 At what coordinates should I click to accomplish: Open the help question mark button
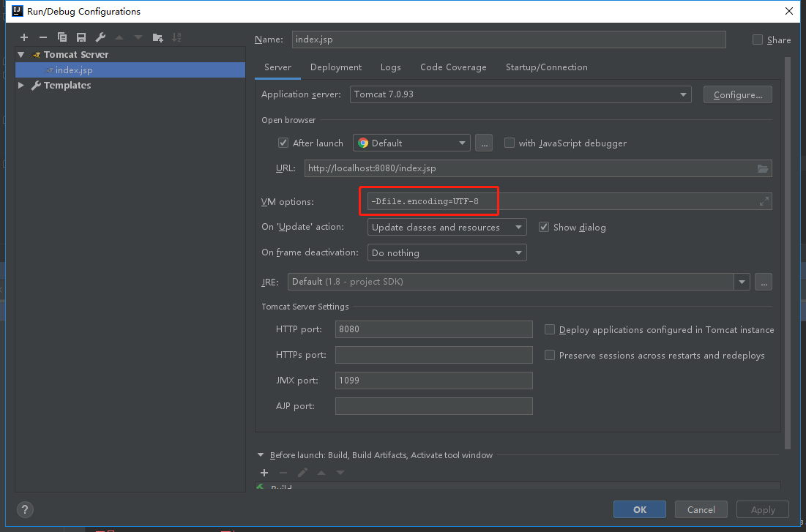(x=25, y=509)
